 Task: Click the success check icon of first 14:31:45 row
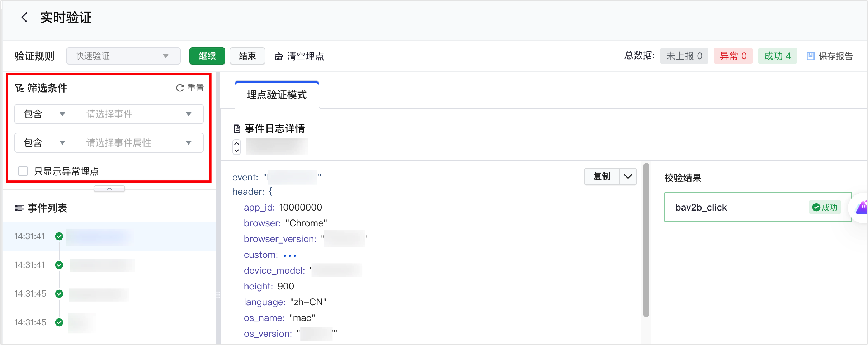(x=59, y=294)
